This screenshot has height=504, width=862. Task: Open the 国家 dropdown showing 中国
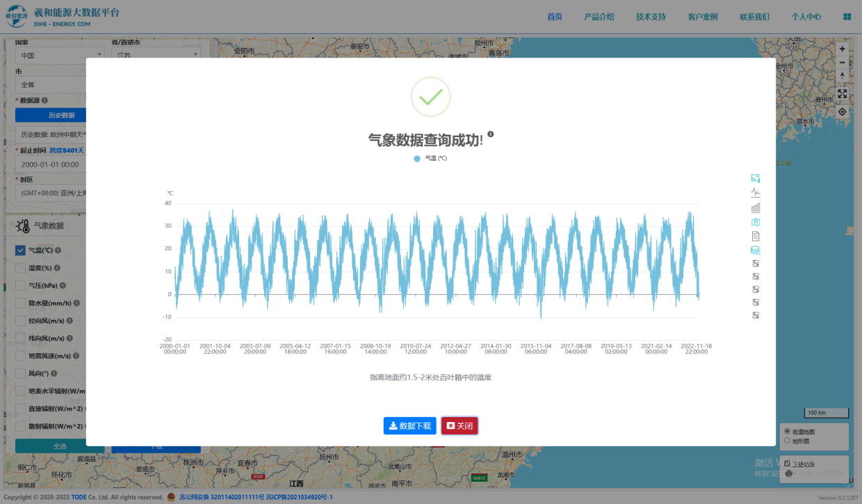(60, 56)
